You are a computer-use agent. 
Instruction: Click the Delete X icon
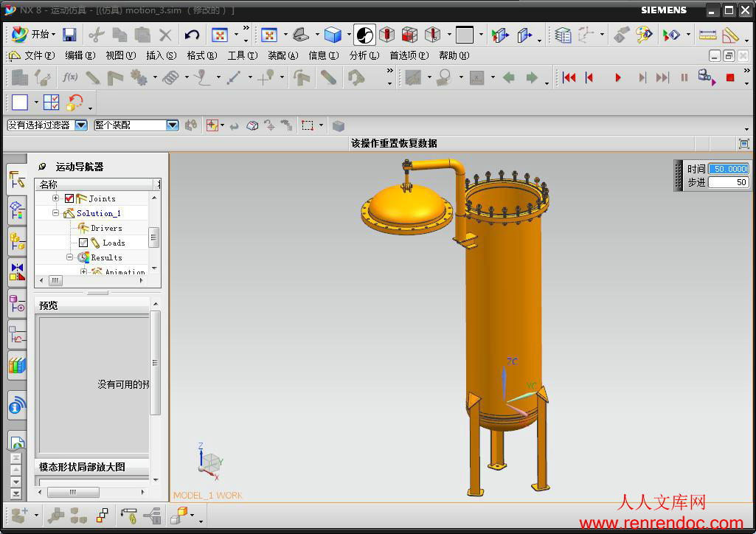pos(165,35)
